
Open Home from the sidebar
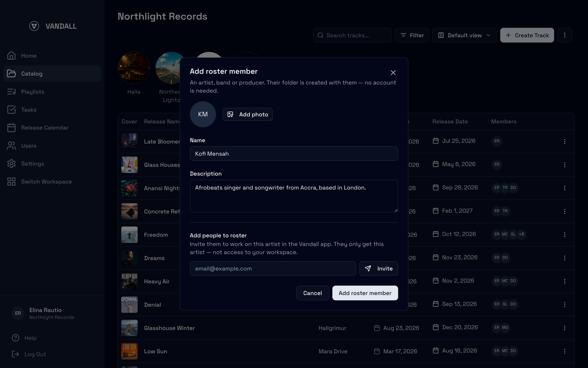point(52,56)
